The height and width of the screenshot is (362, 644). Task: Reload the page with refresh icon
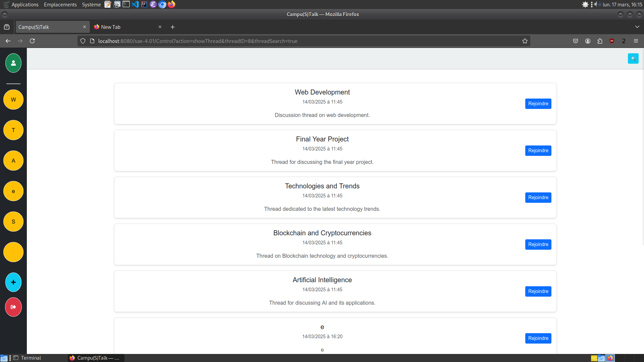coord(32,41)
